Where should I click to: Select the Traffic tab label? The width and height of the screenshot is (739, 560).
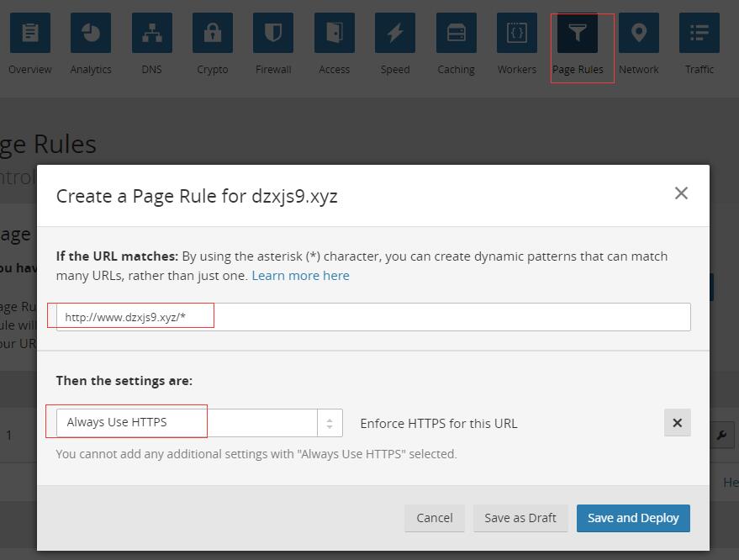(x=699, y=69)
